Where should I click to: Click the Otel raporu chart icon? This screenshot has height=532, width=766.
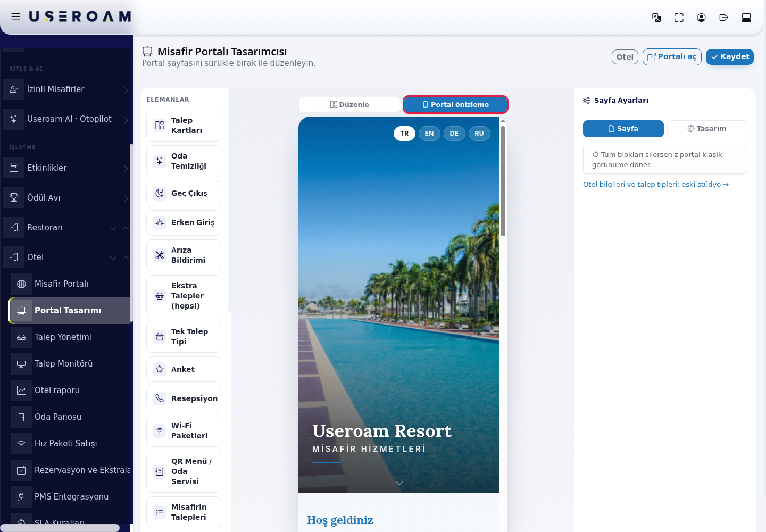[x=21, y=390]
